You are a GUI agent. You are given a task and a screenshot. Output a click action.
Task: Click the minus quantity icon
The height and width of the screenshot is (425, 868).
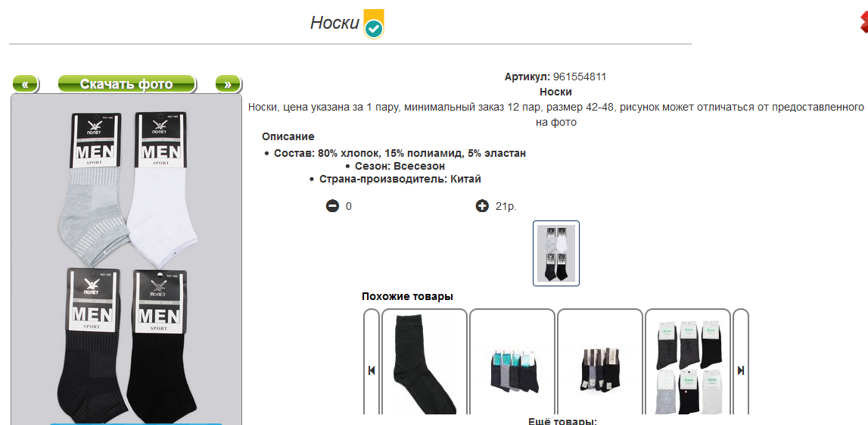tap(332, 207)
